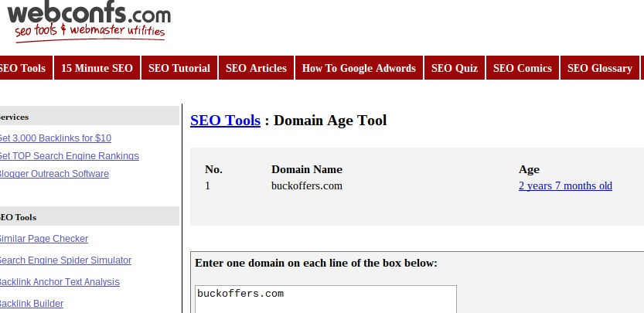
Task: Select the buckoffers.com domain name cell
Action: (307, 185)
